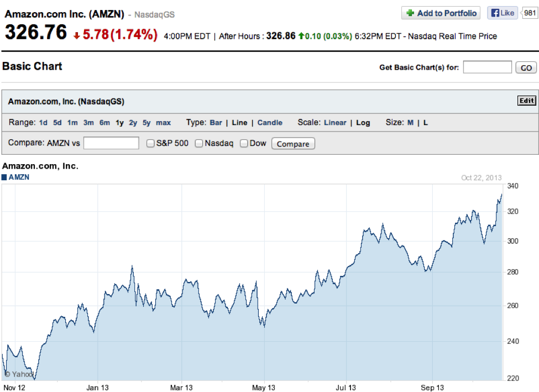Image resolution: width=539 pixels, height=392 pixels.
Task: Click the Amazon.com Inc. (AMZN) page title
Action: pos(64,14)
